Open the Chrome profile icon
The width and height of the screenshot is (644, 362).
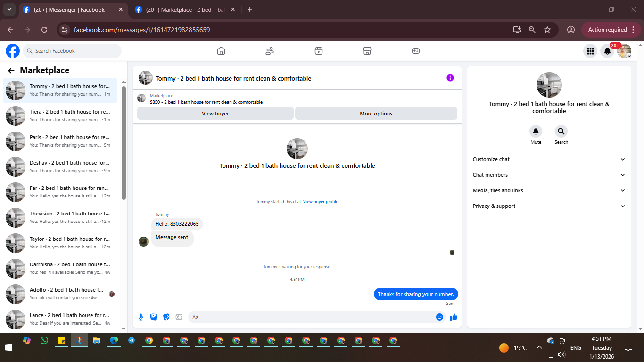[x=571, y=30]
